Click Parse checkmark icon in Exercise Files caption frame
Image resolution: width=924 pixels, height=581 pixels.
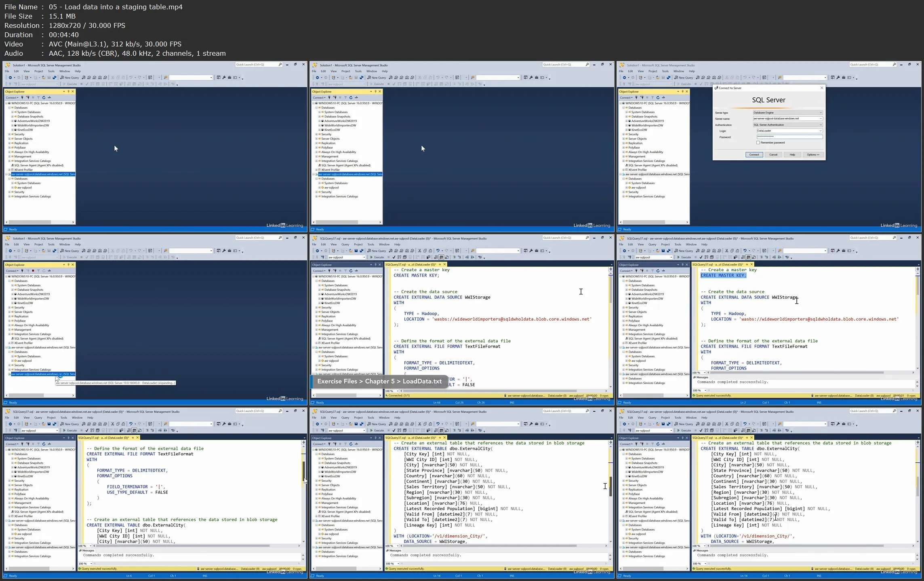pyautogui.click(x=394, y=257)
